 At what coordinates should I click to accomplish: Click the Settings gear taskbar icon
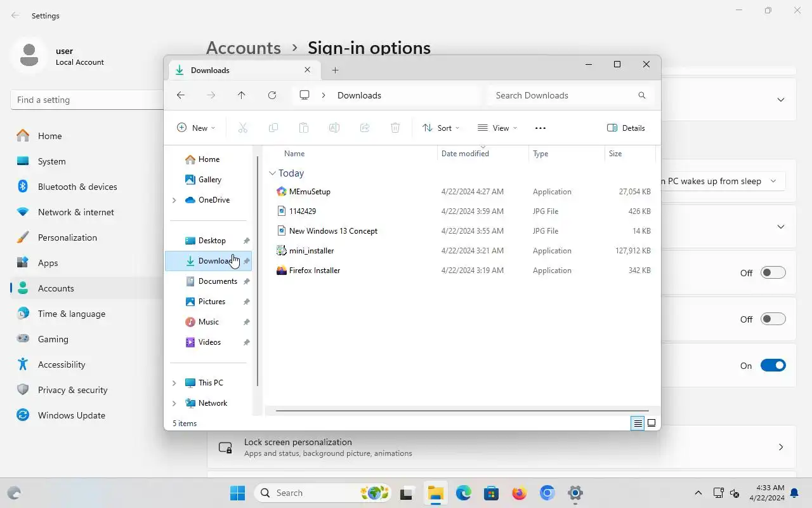coord(575,493)
